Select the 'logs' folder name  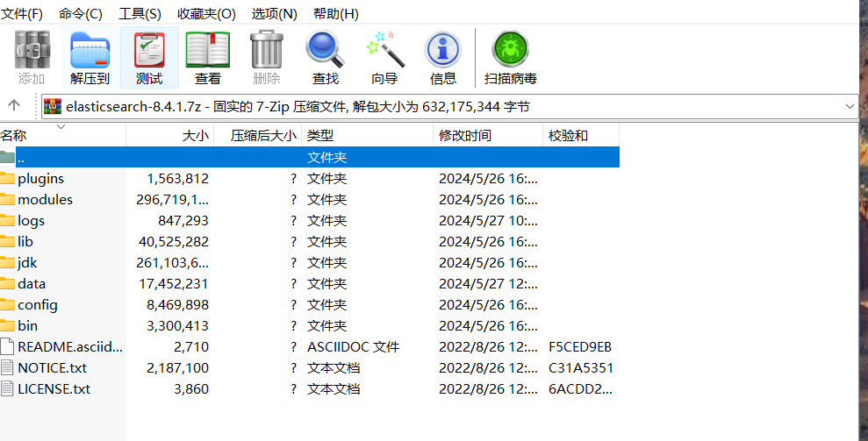[x=31, y=220]
